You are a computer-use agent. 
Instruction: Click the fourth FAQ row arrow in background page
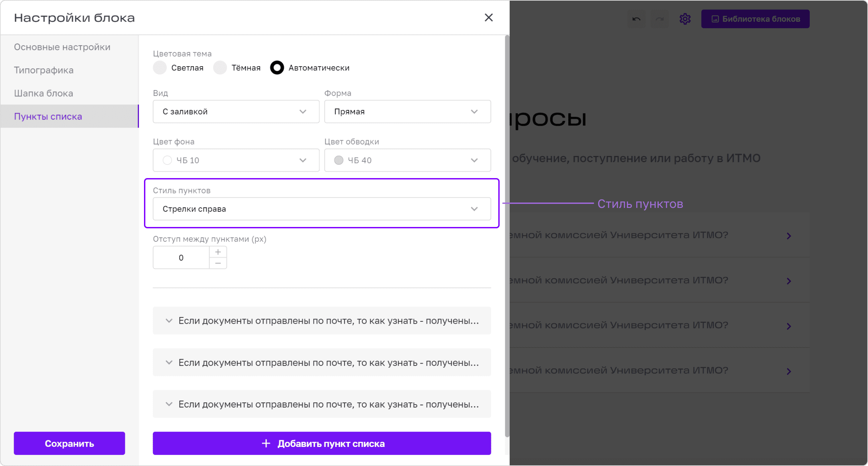789,371
